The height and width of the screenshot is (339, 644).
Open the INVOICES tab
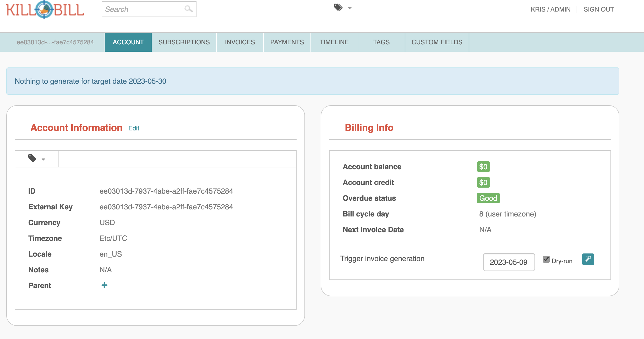click(239, 42)
